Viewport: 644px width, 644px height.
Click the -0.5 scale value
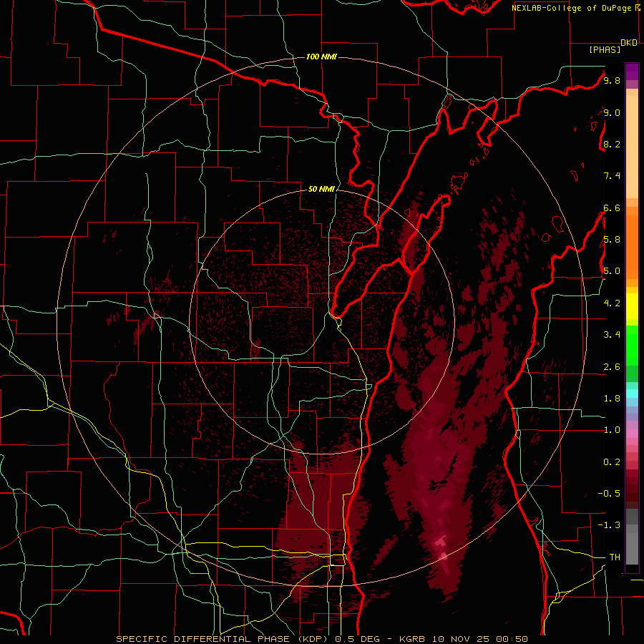click(609, 493)
